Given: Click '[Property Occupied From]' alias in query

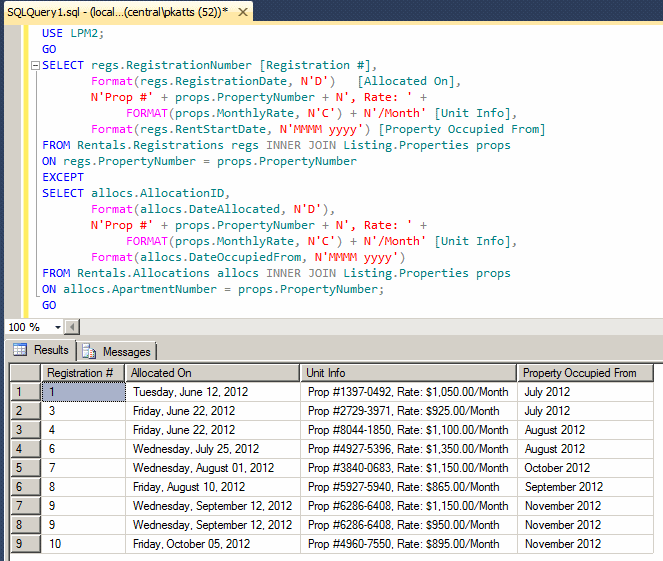Looking at the screenshot, I should pos(462,129).
